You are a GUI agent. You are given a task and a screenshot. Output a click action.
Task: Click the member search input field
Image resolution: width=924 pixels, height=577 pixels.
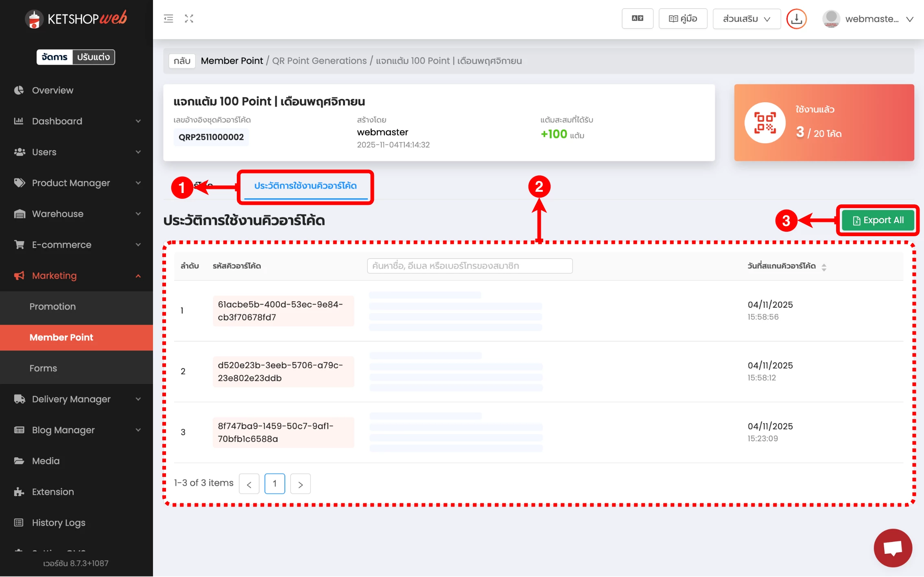point(470,266)
